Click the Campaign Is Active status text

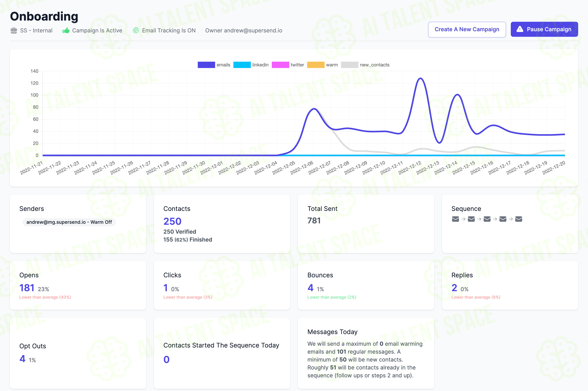click(x=97, y=30)
